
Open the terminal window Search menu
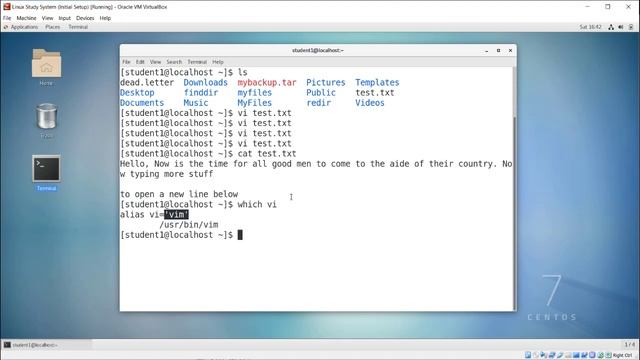point(174,62)
